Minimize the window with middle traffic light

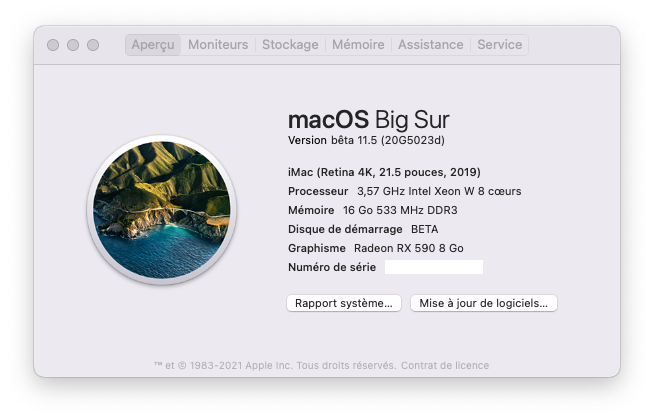73,45
